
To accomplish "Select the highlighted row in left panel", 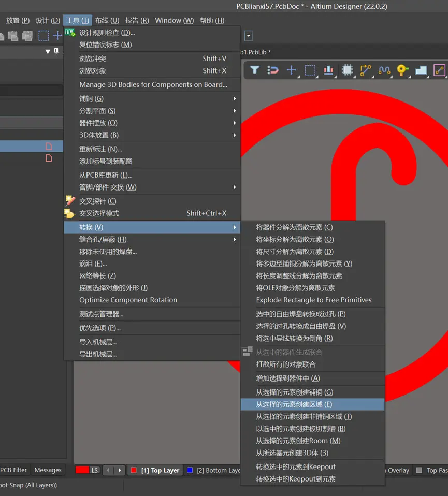I will tap(32, 147).
